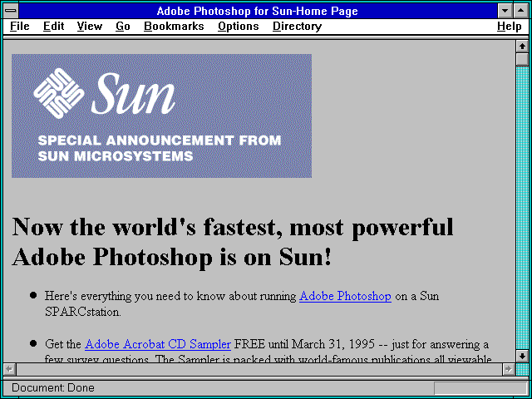Click the Sun special announcement banner image
The width and height of the screenshot is (532, 399).
[x=161, y=116]
